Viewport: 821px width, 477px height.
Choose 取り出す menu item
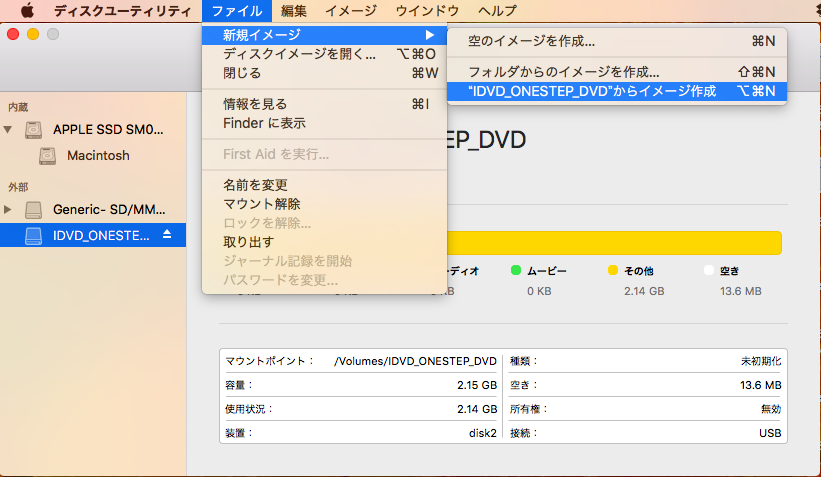324,242
